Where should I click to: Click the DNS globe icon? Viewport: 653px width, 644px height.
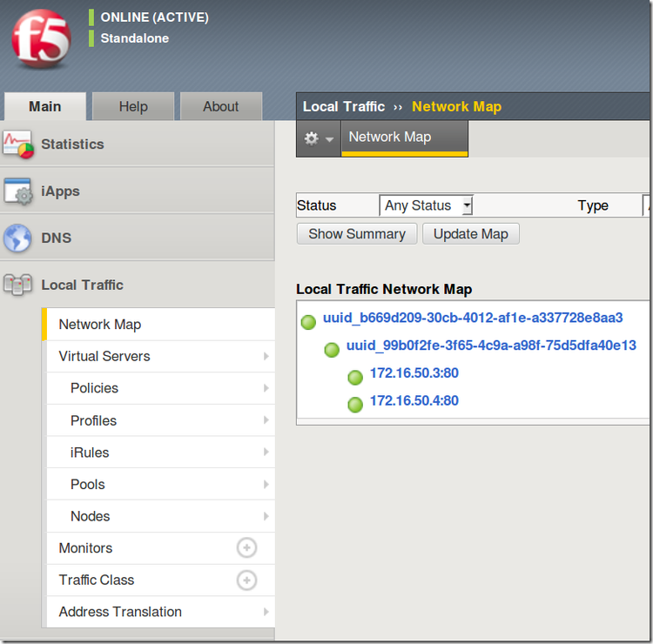pos(17,238)
